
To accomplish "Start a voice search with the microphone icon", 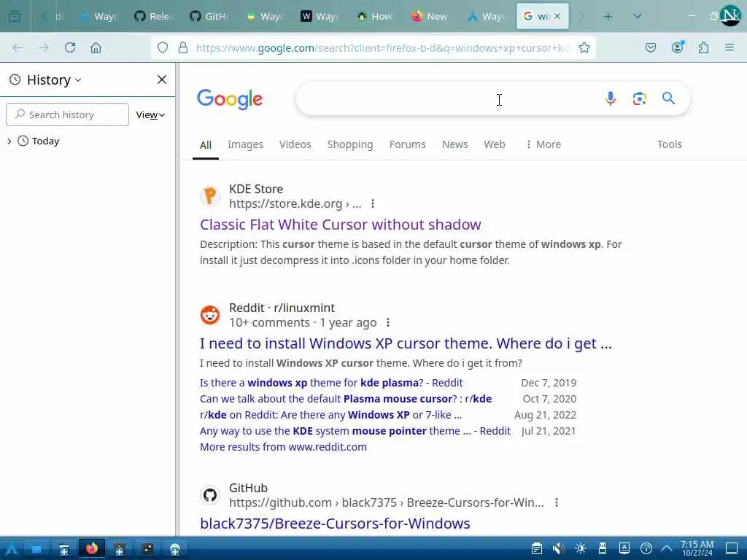I will click(611, 98).
